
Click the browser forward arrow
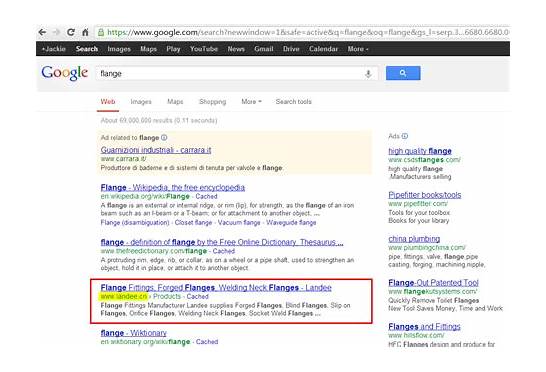coord(56,32)
